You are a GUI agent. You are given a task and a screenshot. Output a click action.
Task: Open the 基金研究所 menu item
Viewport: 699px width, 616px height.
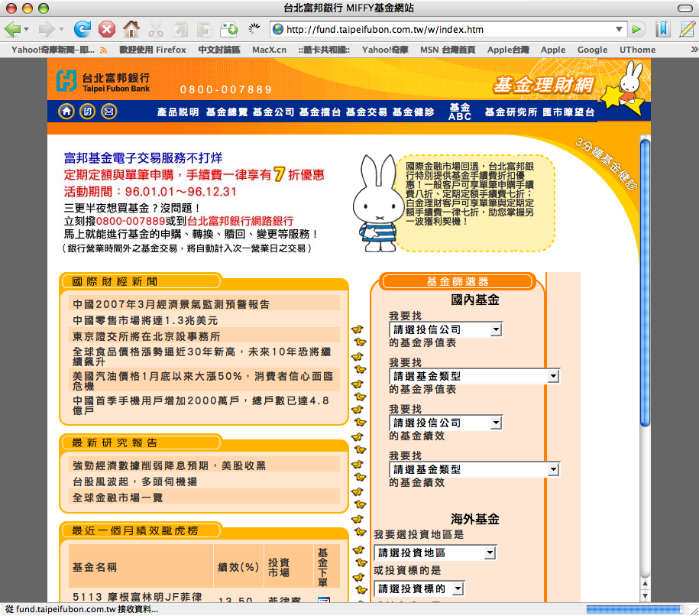pos(511,112)
